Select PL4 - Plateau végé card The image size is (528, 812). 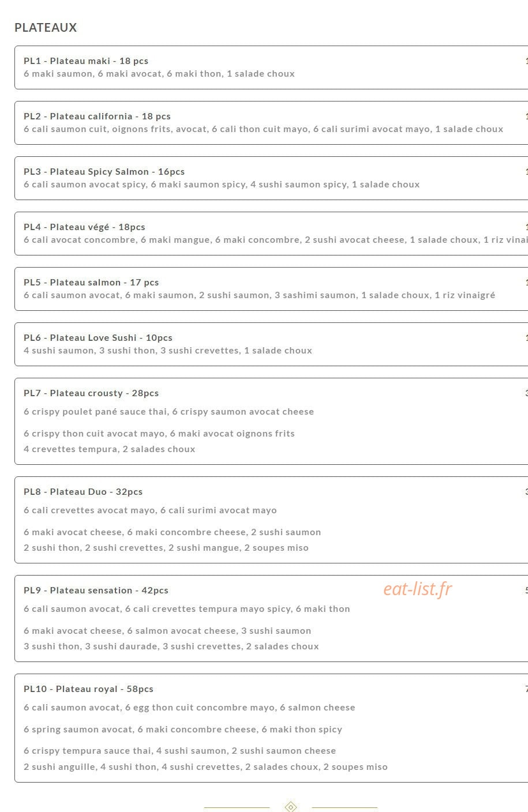271,234
